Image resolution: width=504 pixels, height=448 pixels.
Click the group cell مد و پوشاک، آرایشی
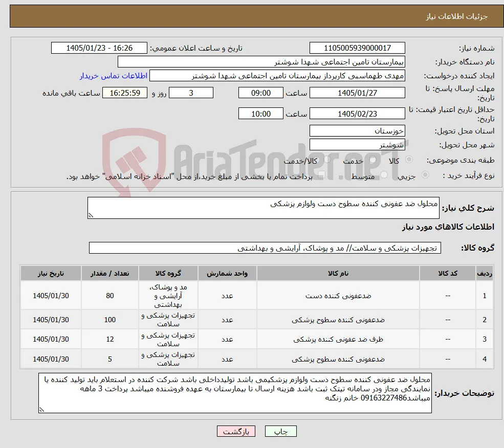(x=168, y=296)
